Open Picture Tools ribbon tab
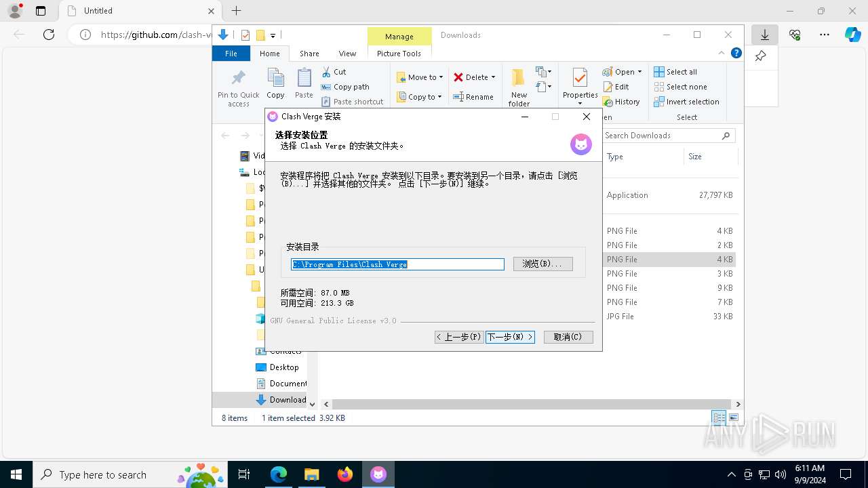The image size is (868, 488). [x=399, y=54]
